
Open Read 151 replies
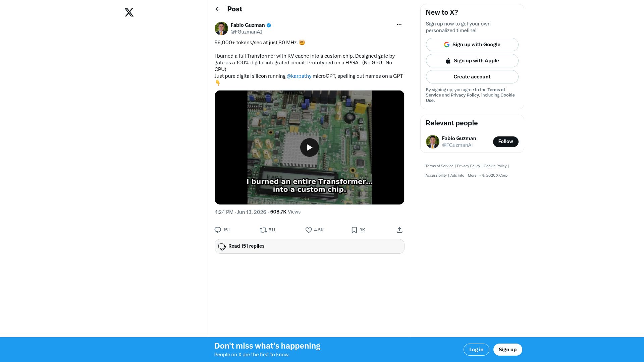pyautogui.click(x=309, y=246)
